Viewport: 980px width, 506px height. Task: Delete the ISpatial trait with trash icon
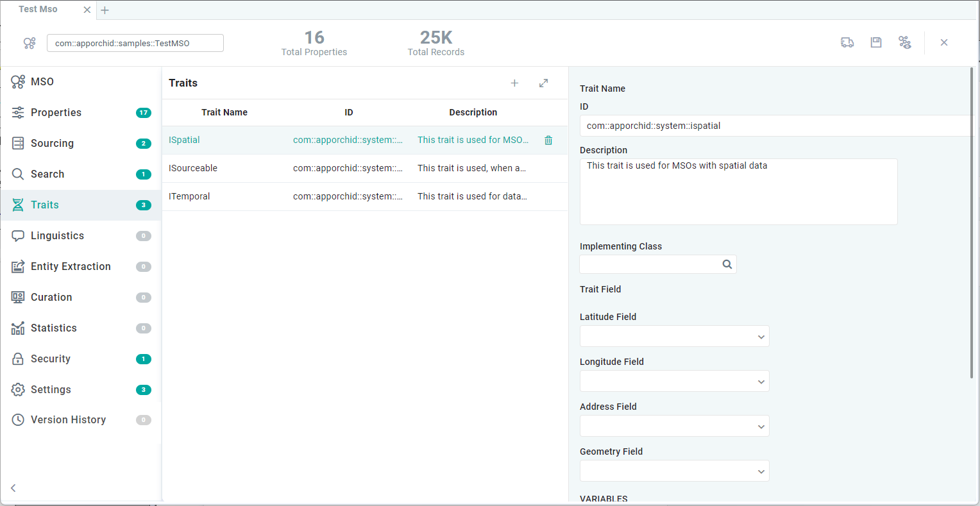tap(548, 140)
